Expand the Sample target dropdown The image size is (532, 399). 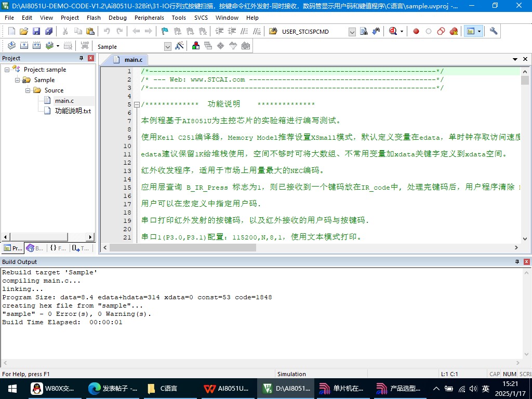point(167,46)
